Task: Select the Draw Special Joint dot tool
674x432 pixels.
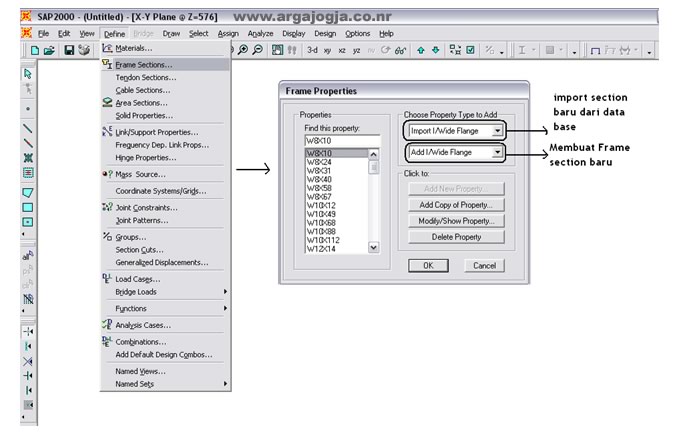Action: tap(28, 109)
